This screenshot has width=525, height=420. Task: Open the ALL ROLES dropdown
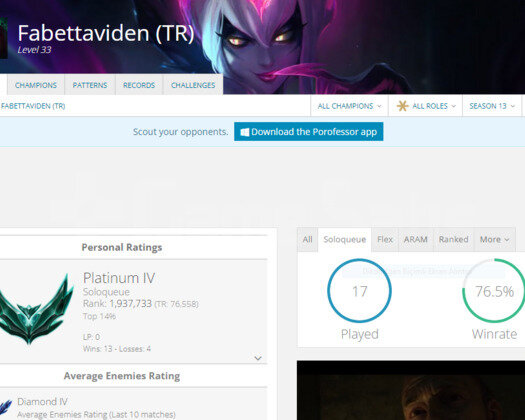426,106
